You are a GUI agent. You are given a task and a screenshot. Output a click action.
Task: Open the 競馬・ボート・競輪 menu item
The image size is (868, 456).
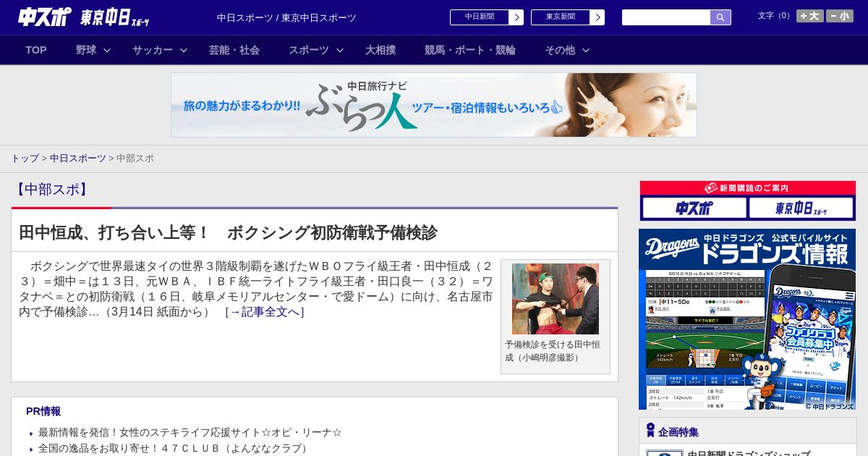click(470, 50)
